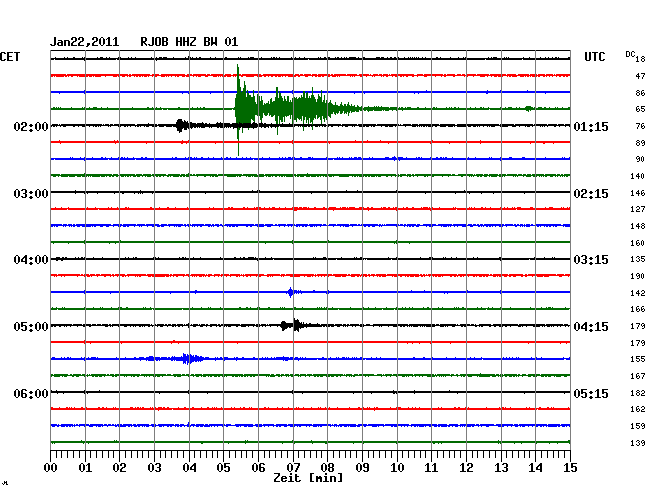Select the 06:00 CET time label
This screenshot has width=650, height=494.
point(31,394)
